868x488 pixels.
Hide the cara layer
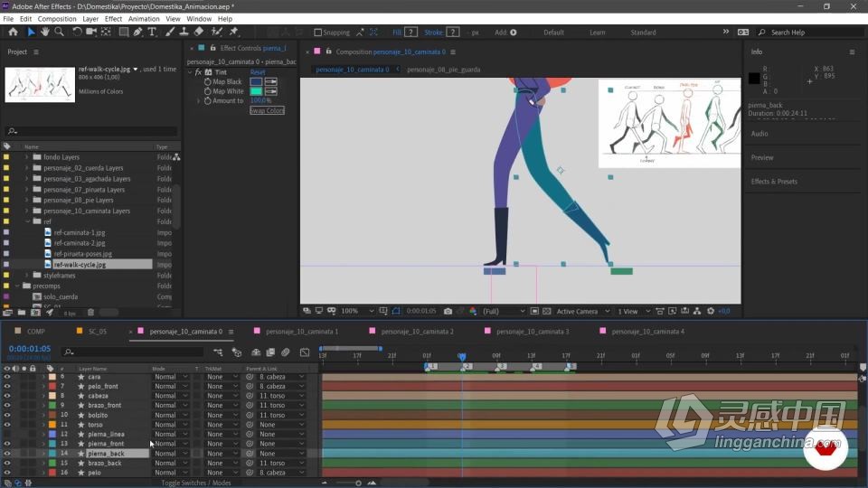click(x=7, y=377)
